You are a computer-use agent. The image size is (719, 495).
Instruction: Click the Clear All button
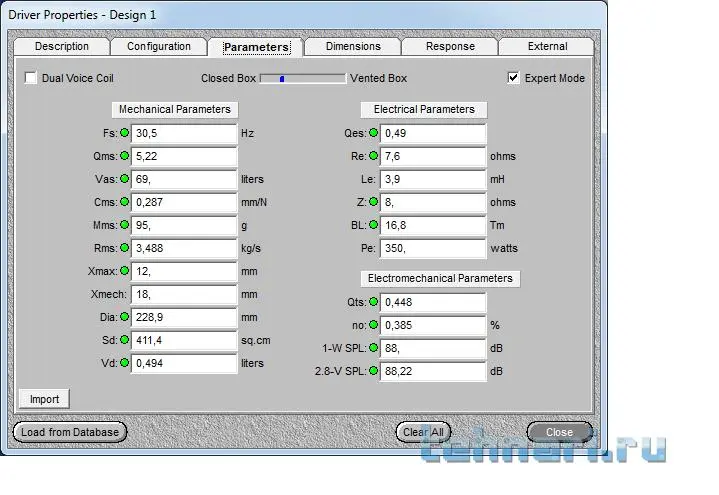click(423, 432)
